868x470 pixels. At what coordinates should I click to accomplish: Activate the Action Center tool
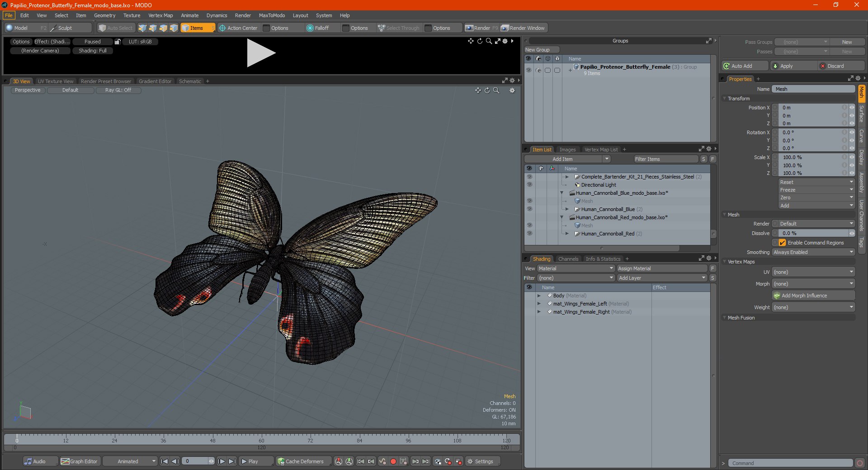238,28
